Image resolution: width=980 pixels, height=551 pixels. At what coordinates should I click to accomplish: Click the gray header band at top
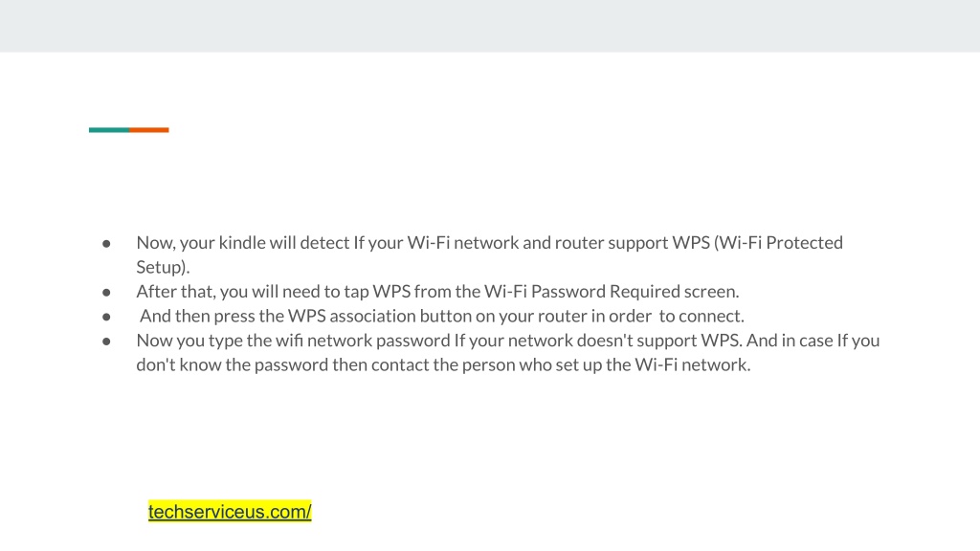(x=490, y=26)
